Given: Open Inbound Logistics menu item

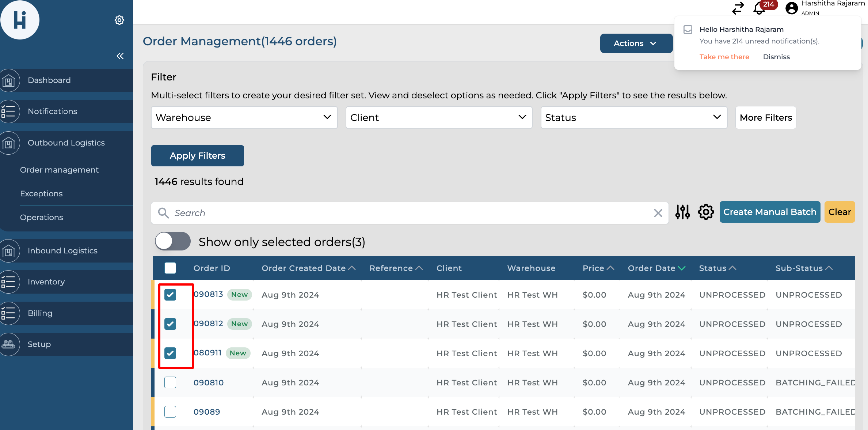Looking at the screenshot, I should point(62,250).
